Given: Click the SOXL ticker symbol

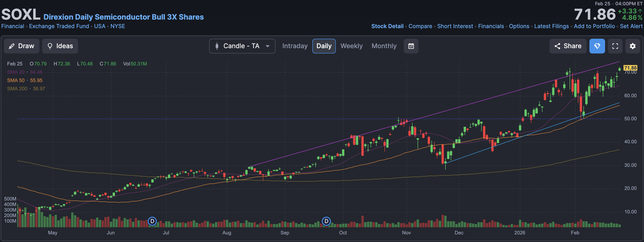Looking at the screenshot, I should point(21,15).
